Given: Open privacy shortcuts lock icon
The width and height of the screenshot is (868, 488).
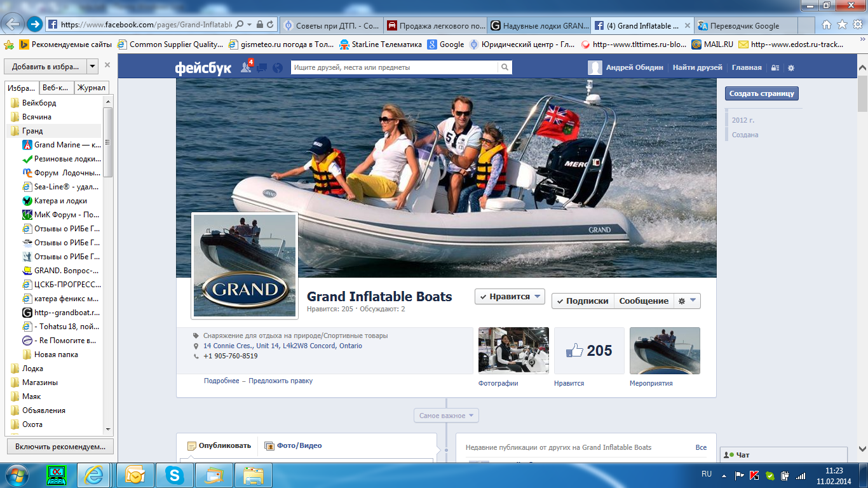Looking at the screenshot, I should 775,68.
